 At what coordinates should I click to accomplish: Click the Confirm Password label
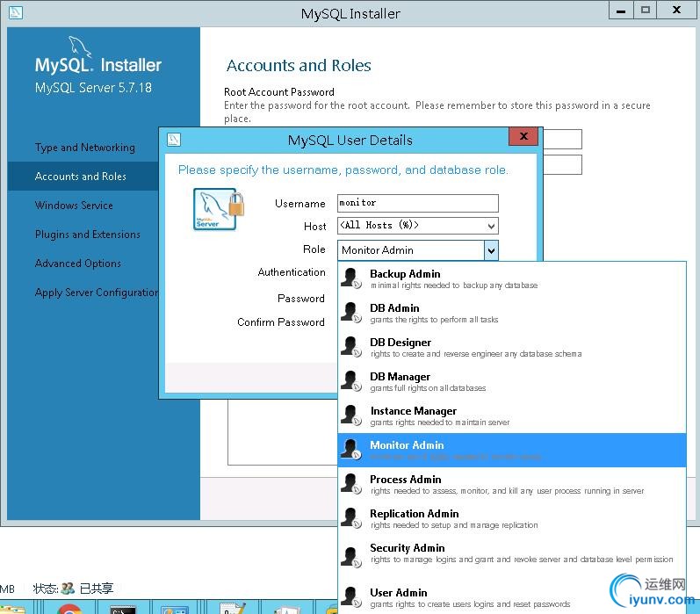tap(281, 322)
